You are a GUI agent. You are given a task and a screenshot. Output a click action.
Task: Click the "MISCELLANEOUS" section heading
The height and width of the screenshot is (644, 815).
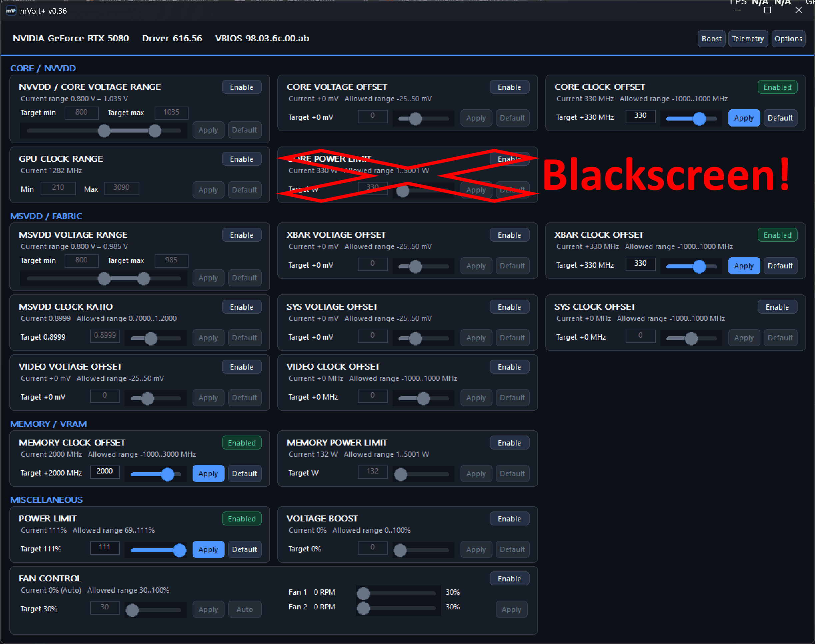coord(46,499)
